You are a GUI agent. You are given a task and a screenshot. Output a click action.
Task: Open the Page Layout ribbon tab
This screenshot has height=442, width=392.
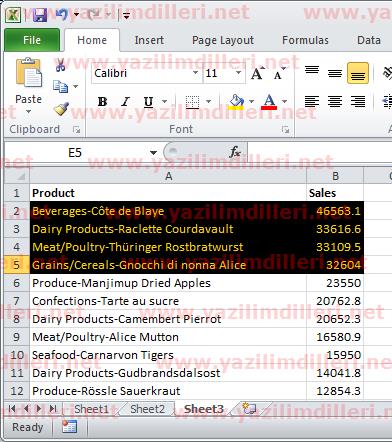point(223,40)
